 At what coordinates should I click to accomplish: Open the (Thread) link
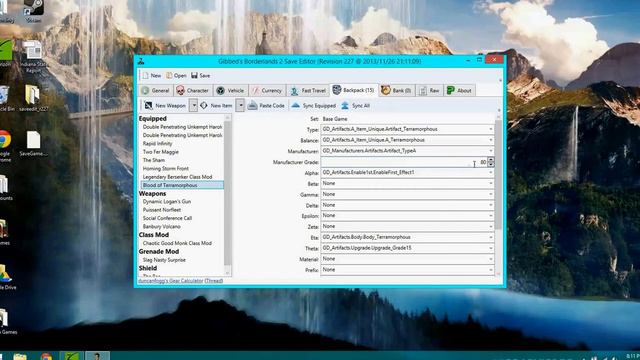(213, 281)
